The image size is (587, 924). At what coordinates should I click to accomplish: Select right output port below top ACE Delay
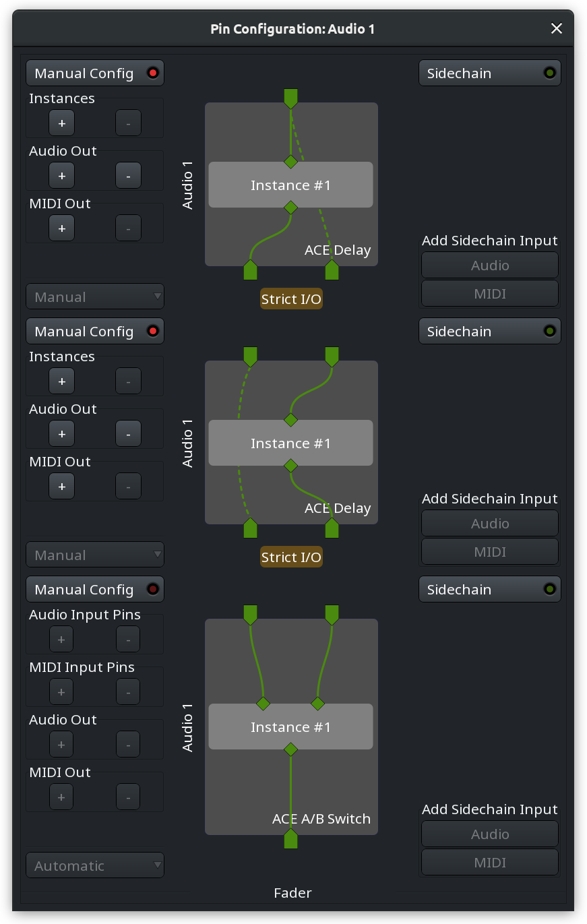(x=332, y=270)
